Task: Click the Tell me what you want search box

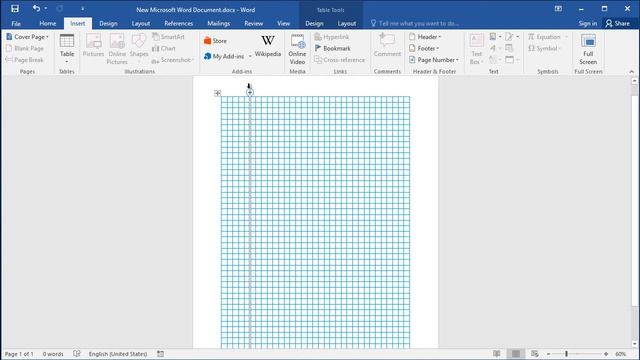Action: tap(415, 24)
